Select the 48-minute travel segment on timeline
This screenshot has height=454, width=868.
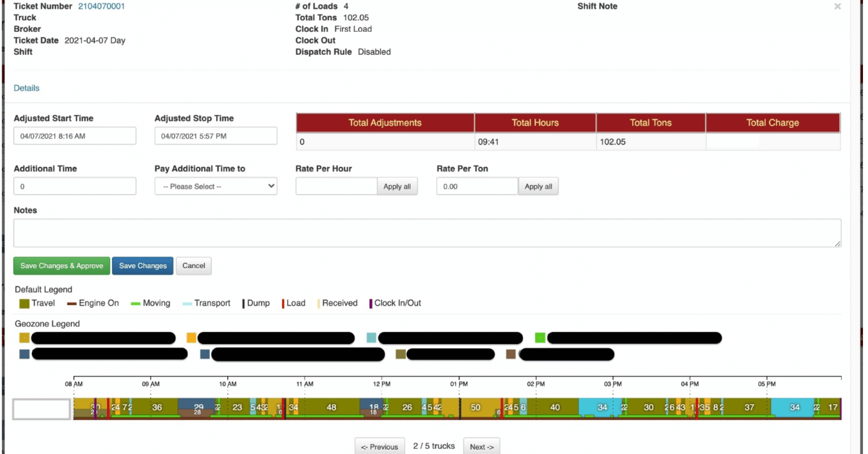pyautogui.click(x=331, y=408)
